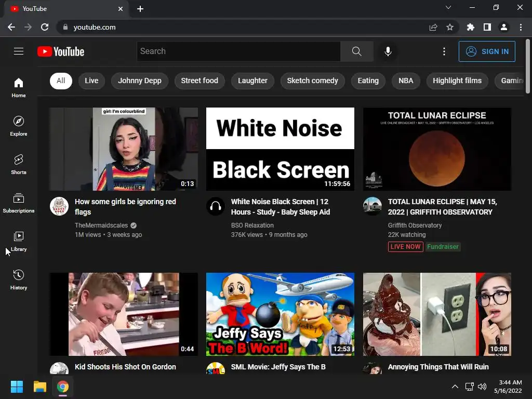
Task: Show hidden system tray icons
Action: [455, 387]
